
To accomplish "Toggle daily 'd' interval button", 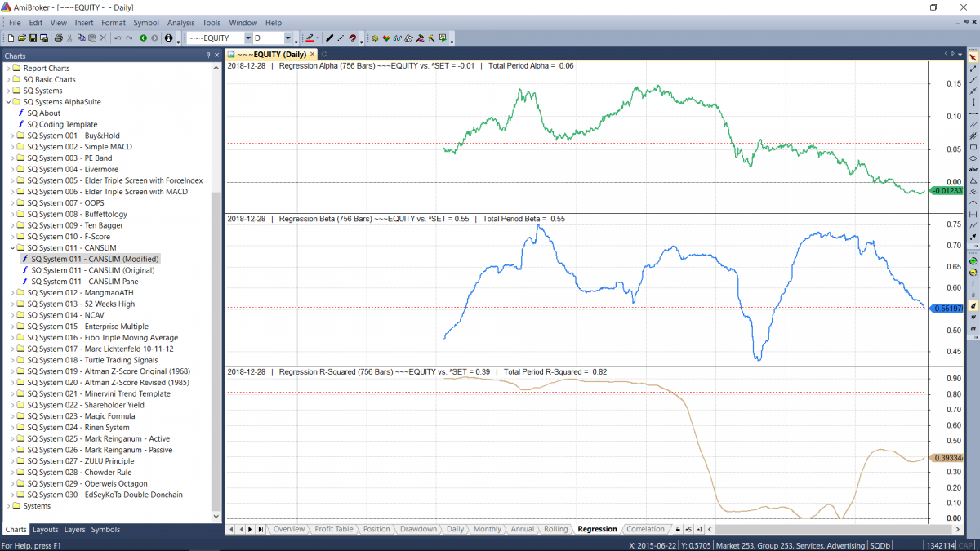I will pyautogui.click(x=973, y=305).
